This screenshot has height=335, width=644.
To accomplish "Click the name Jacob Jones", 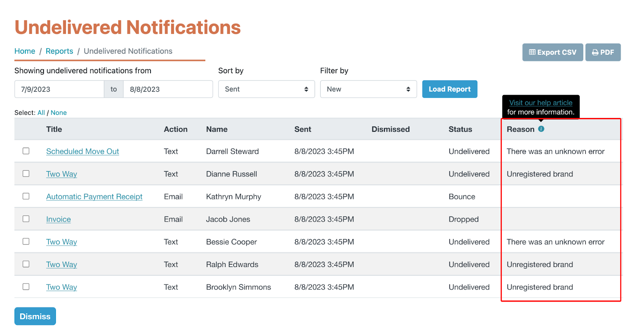I will pos(228,219).
